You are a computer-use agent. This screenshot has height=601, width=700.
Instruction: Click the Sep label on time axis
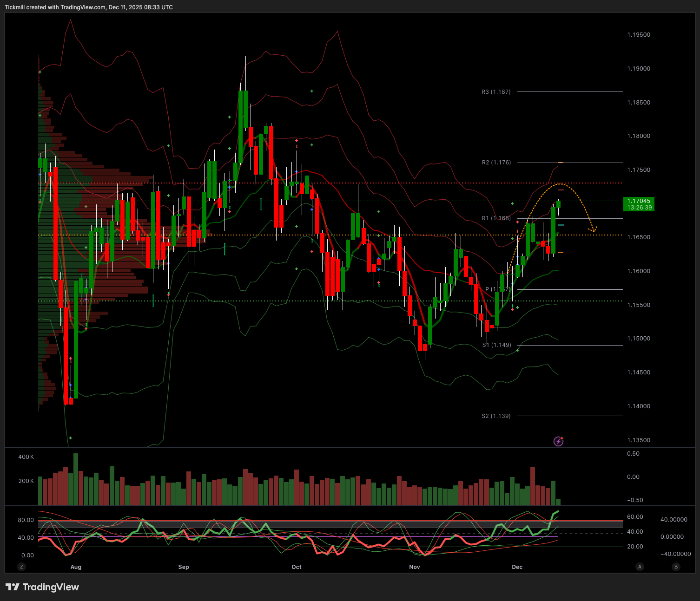(x=184, y=567)
